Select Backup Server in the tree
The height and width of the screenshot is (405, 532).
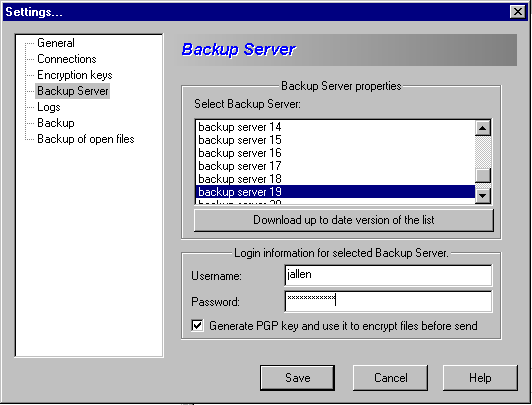coord(73,91)
